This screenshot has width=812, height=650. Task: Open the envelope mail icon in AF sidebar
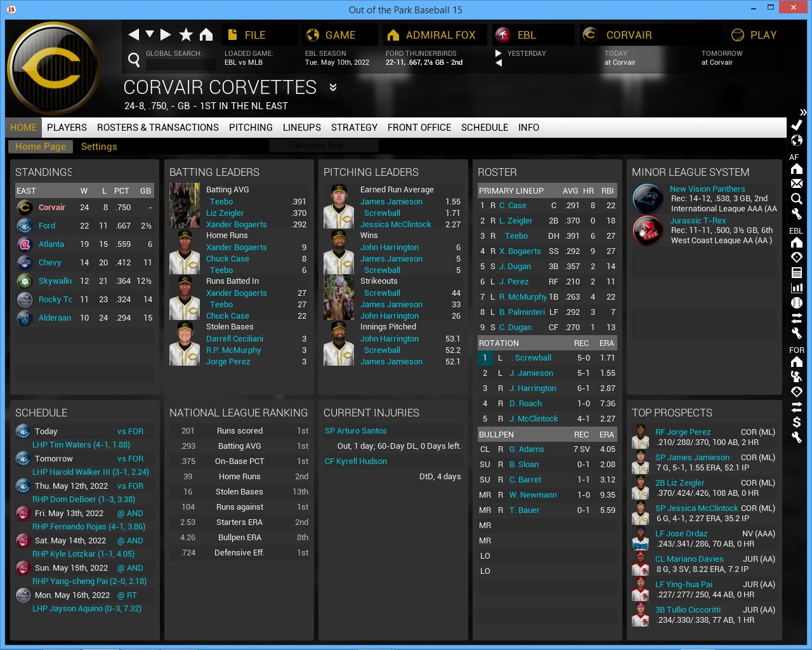coord(797,183)
